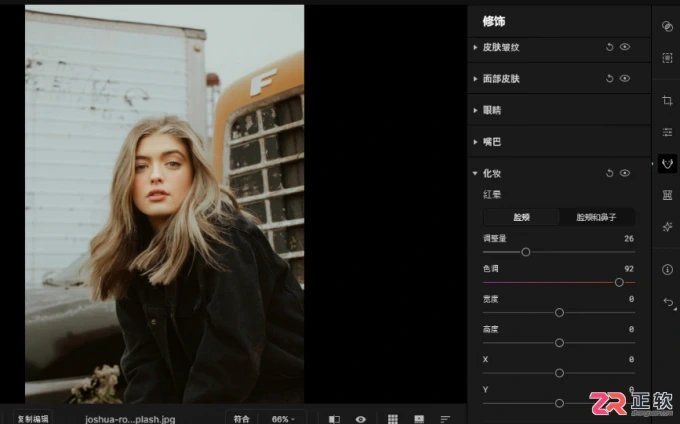
Task: Click the 高度 value field
Action: (x=631, y=329)
